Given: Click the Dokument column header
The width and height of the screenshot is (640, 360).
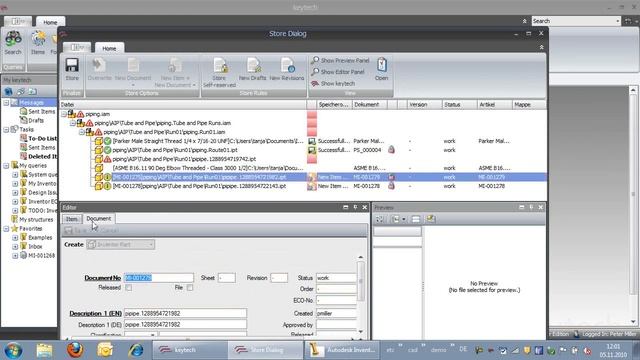Looking at the screenshot, I should [369, 105].
